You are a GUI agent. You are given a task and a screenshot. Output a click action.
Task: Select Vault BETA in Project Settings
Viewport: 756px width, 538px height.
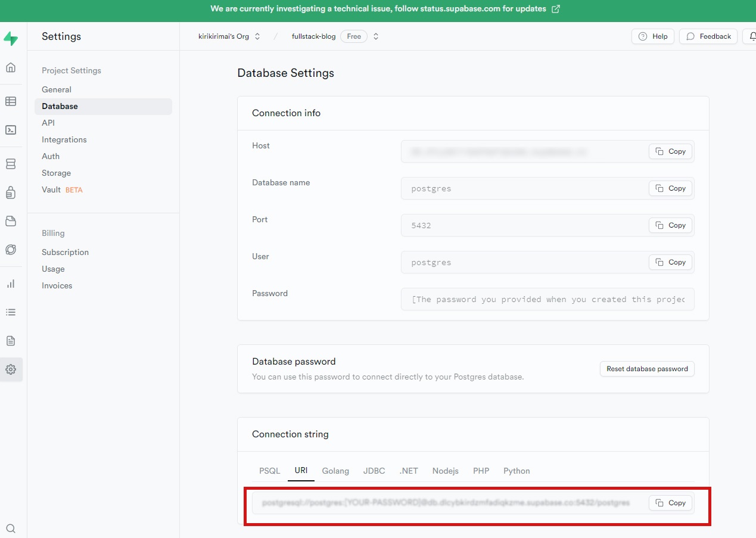(62, 189)
